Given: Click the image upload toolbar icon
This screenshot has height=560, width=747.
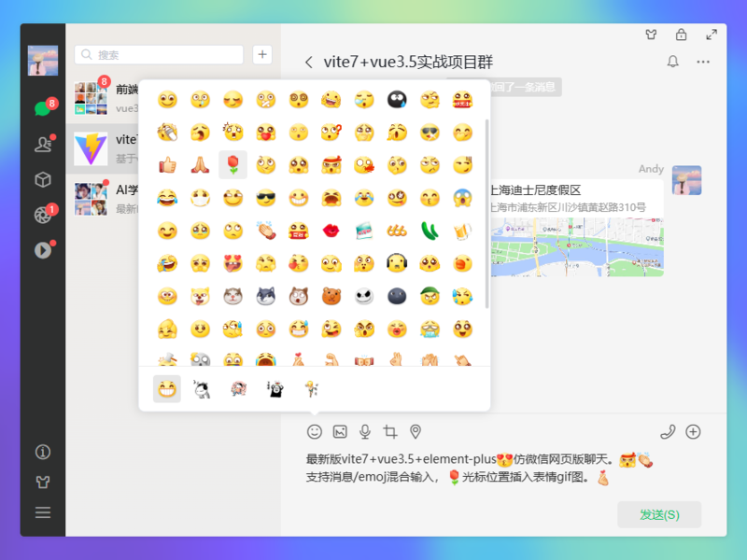Looking at the screenshot, I should click(340, 431).
